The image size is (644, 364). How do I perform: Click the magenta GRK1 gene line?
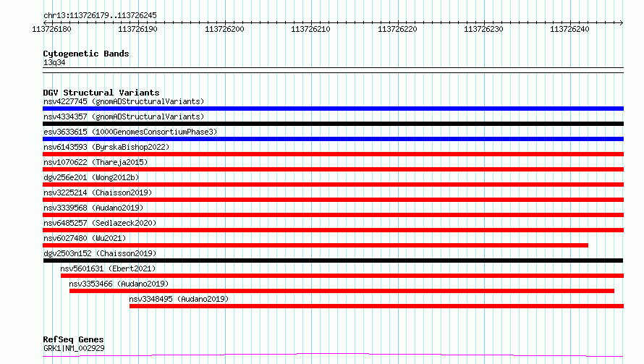pos(333,355)
